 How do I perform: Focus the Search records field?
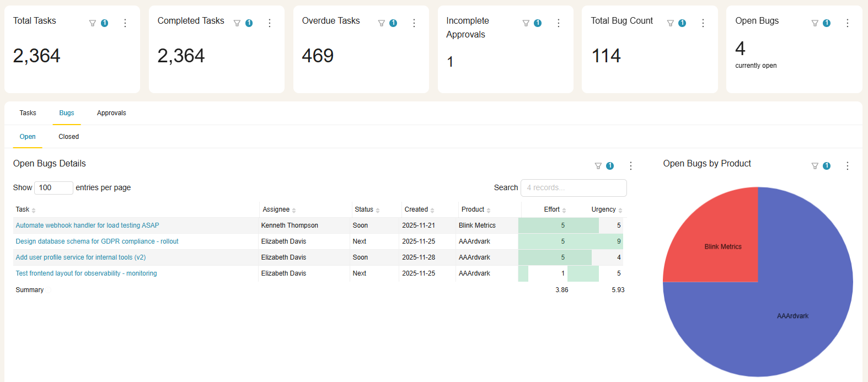(574, 188)
